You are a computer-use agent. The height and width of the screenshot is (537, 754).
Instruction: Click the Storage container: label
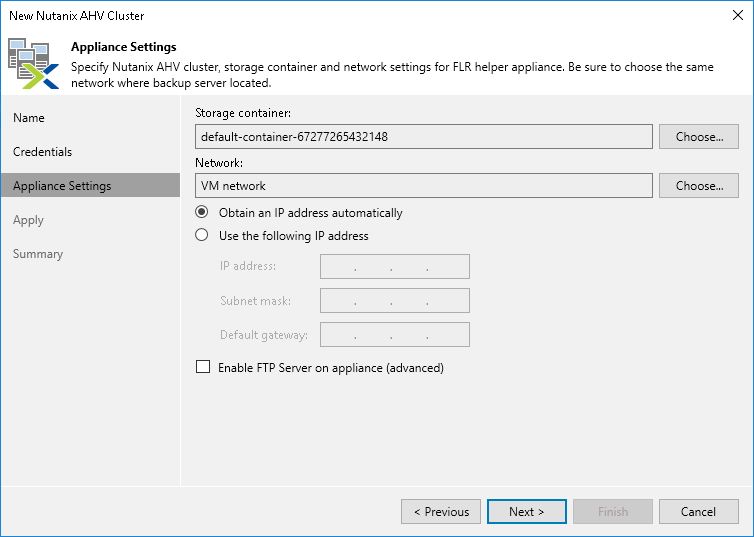point(243,113)
